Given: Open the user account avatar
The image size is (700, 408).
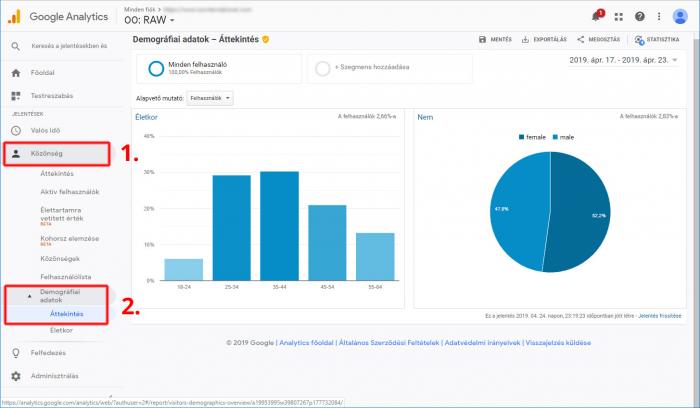Looking at the screenshot, I should tap(680, 17).
